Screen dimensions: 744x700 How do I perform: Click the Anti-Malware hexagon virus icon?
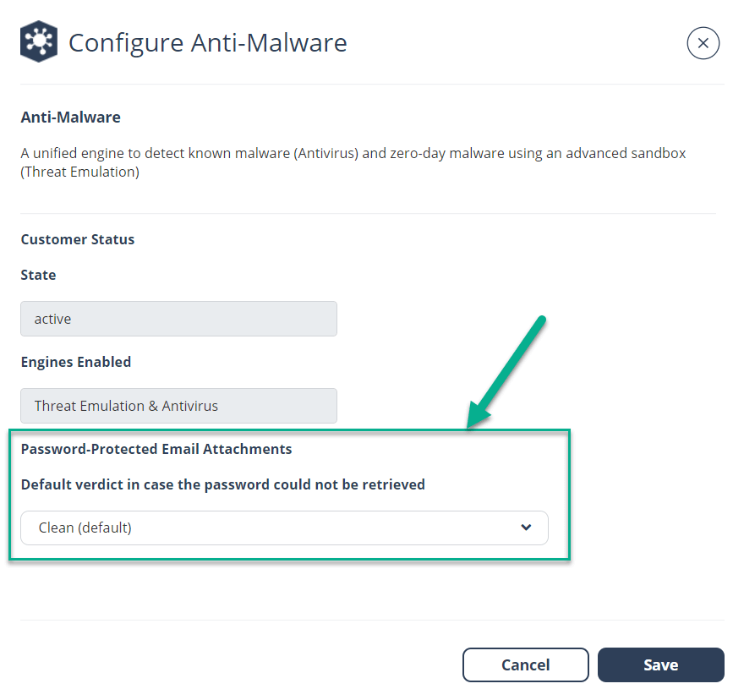click(39, 41)
